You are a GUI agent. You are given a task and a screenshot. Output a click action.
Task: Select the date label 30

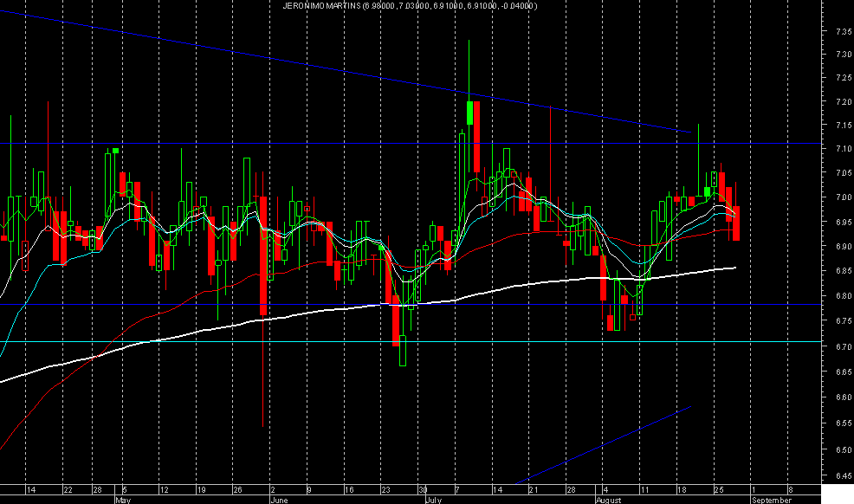pyautogui.click(x=423, y=490)
